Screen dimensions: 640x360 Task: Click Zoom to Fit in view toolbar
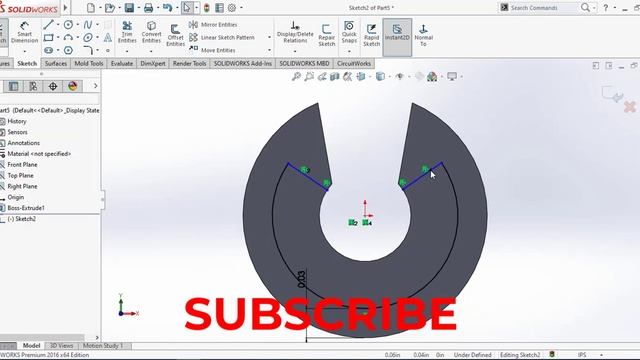[x=296, y=76]
